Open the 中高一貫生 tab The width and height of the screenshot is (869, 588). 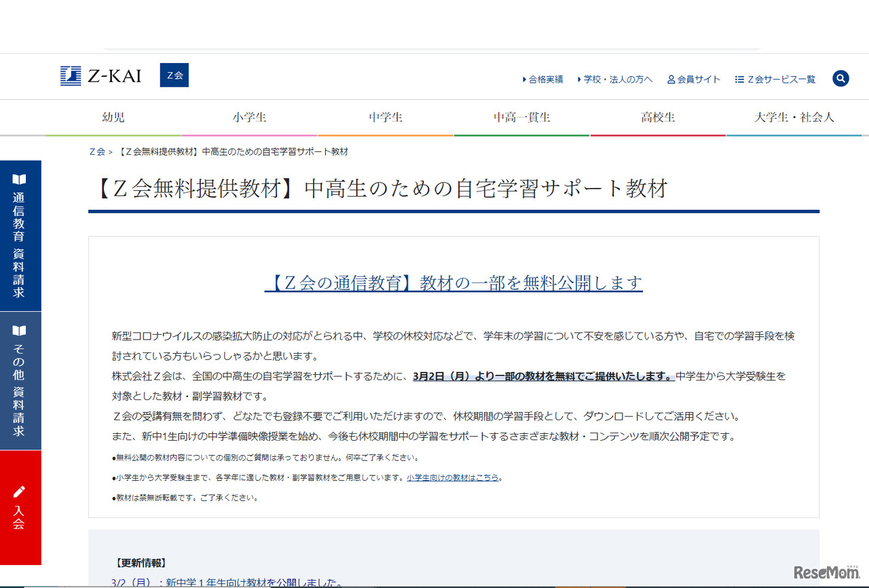point(521,117)
